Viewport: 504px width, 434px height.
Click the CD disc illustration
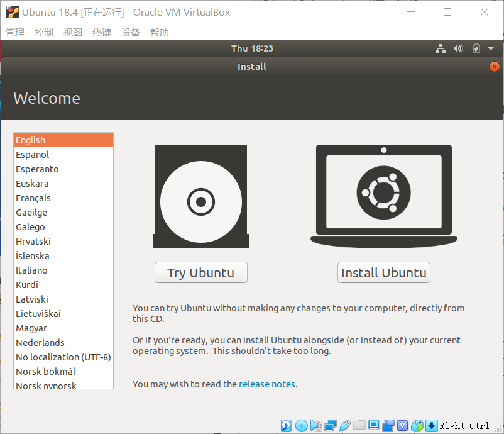click(201, 196)
